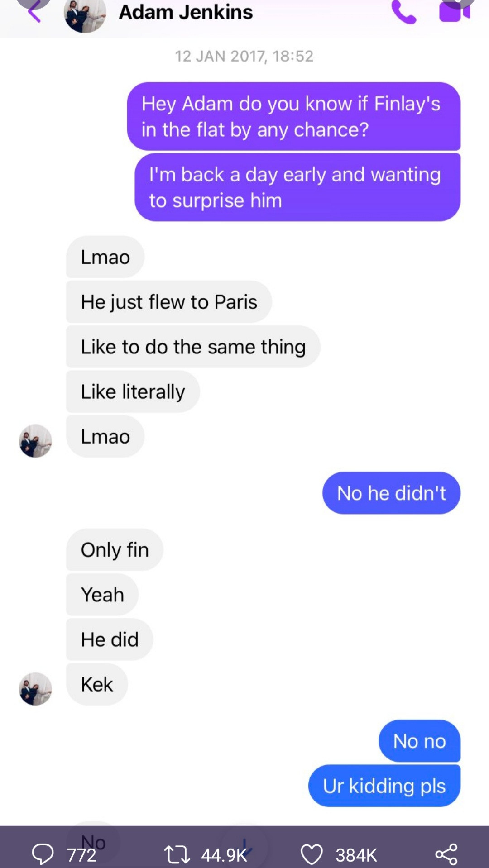Screen dimensions: 489x868
Task: View the 384K likes count
Action: pyautogui.click(x=356, y=855)
